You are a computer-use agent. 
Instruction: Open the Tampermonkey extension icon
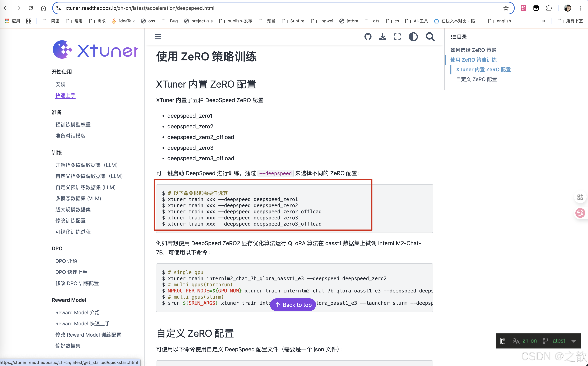pyautogui.click(x=536, y=8)
